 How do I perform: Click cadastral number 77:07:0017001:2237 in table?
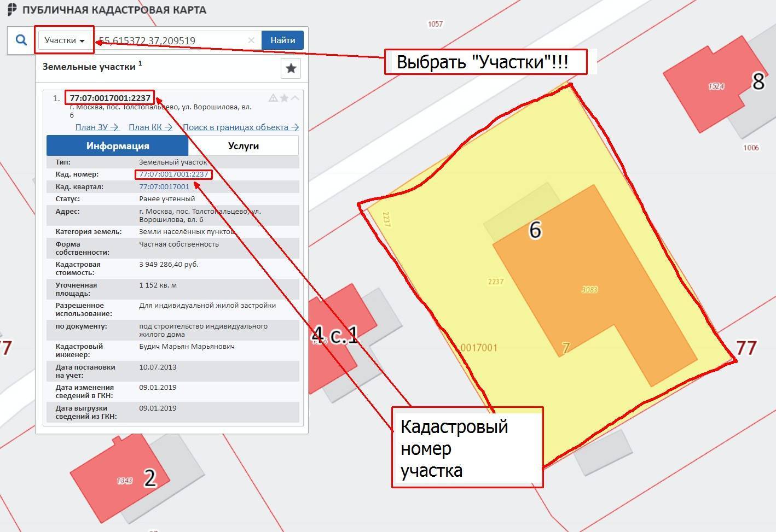click(x=173, y=174)
